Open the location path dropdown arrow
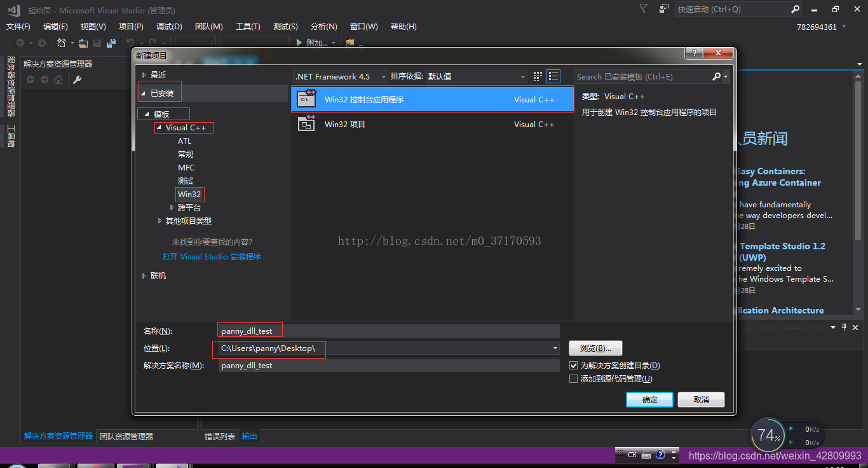Viewport: 868px width, 468px height. 555,348
